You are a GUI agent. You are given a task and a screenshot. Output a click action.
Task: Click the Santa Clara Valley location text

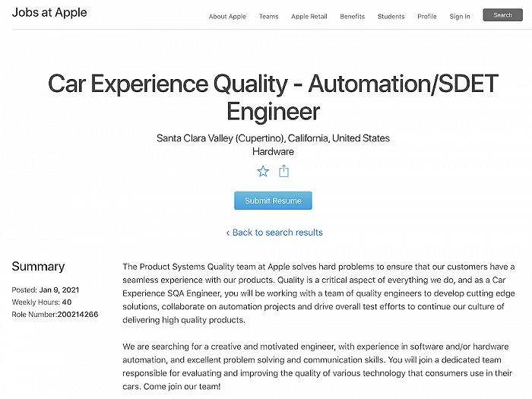(273, 138)
